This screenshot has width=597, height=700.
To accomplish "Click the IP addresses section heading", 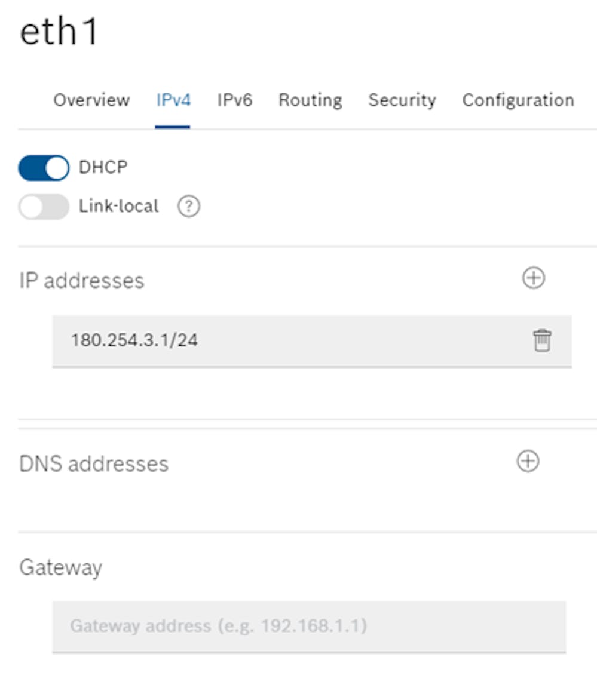I will [82, 281].
